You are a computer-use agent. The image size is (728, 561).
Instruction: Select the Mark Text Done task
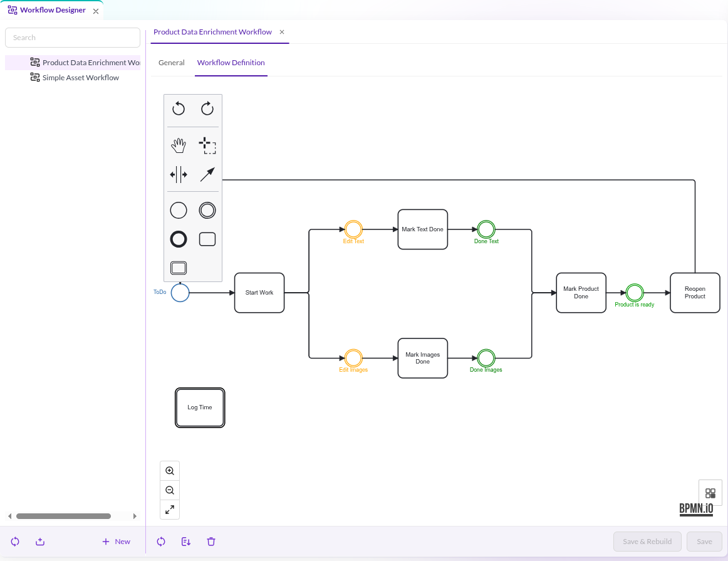pos(422,229)
